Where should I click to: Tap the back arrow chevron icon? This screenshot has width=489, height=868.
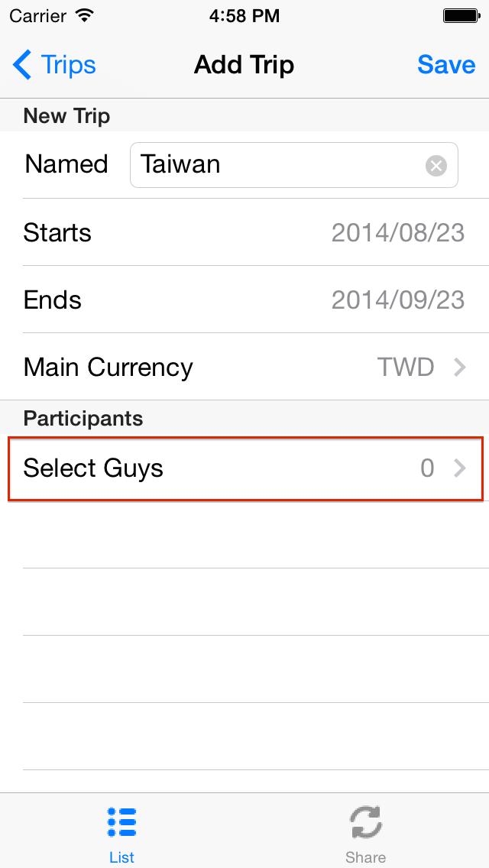pos(23,65)
